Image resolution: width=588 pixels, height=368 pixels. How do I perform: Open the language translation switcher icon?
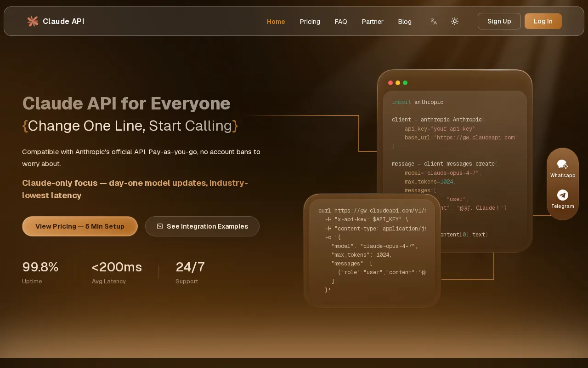pos(434,21)
